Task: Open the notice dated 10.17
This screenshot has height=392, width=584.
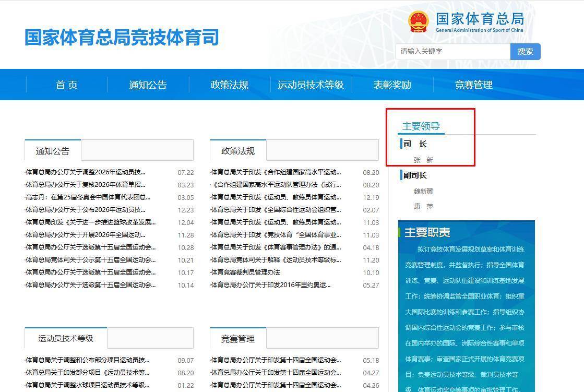Action: coord(90,272)
